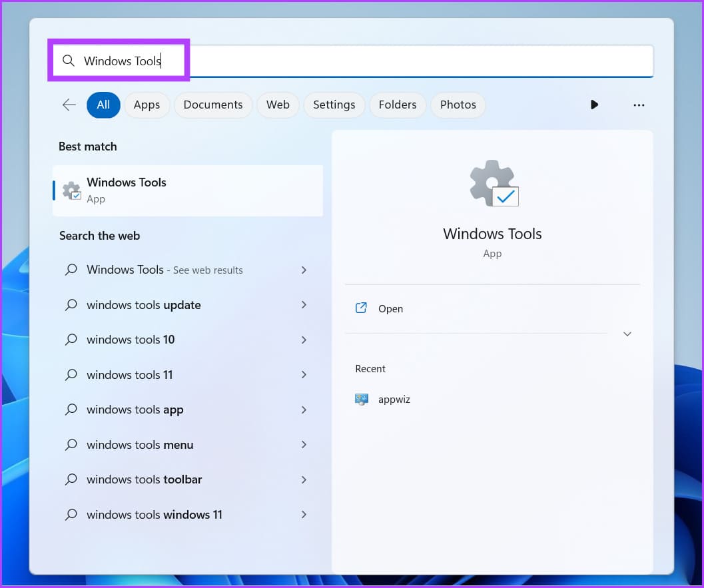704x588 pixels.
Task: Open the three-dot options menu
Action: 639,105
